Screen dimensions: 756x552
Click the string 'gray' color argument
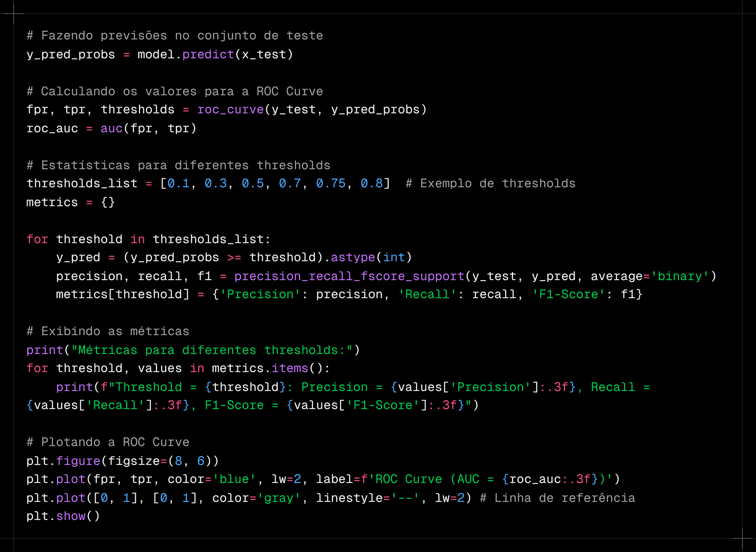[x=279, y=498]
